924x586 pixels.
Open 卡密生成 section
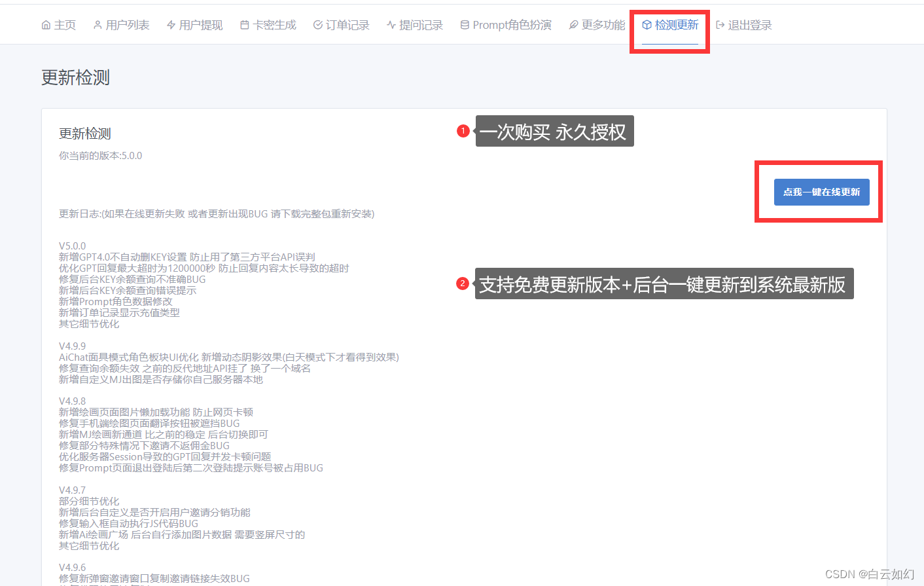pyautogui.click(x=268, y=25)
